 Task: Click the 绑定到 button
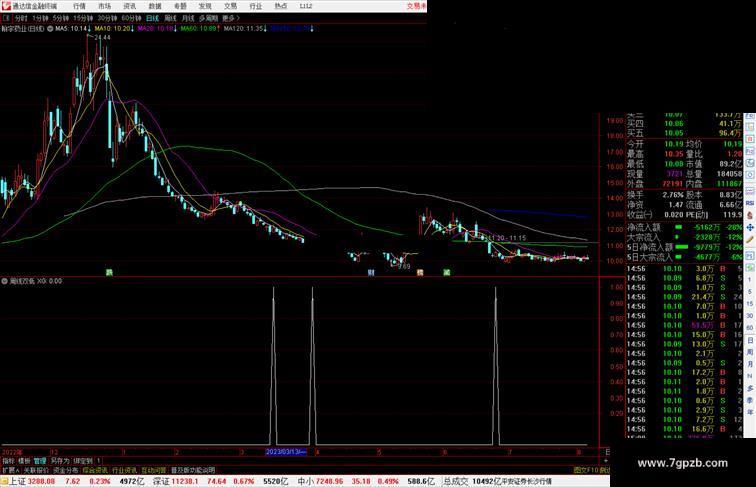(x=83, y=461)
